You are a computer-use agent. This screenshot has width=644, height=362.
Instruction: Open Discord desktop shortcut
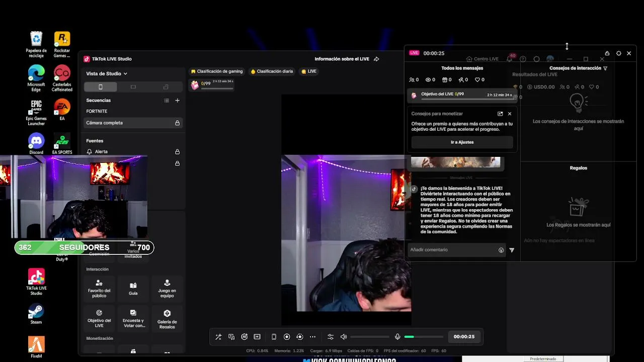36,144
